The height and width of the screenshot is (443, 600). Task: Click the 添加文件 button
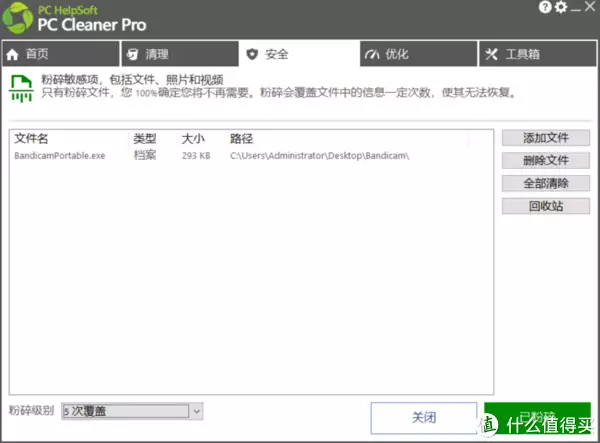[x=546, y=138]
